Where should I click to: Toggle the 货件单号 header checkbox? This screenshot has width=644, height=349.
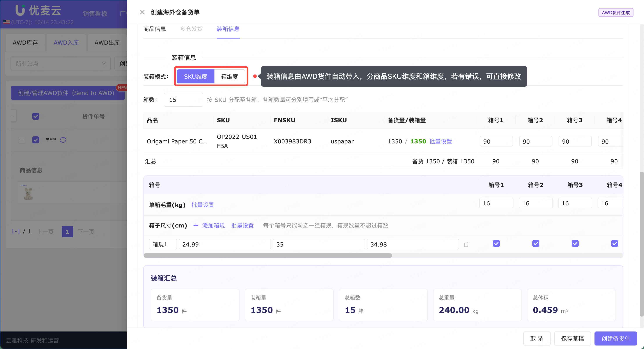pyautogui.click(x=36, y=116)
